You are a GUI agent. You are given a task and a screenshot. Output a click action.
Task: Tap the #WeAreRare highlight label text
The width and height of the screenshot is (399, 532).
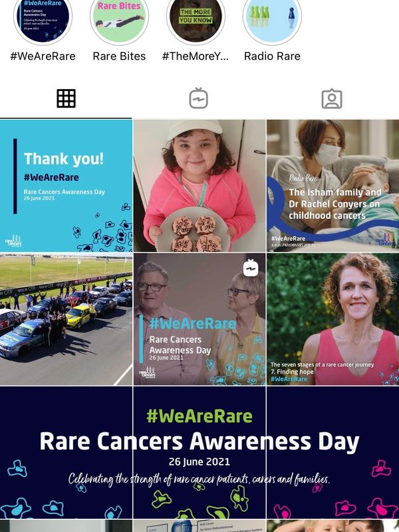[x=43, y=56]
